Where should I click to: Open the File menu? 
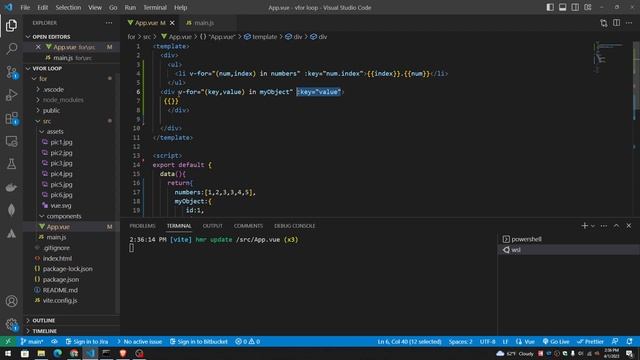[x=25, y=7]
